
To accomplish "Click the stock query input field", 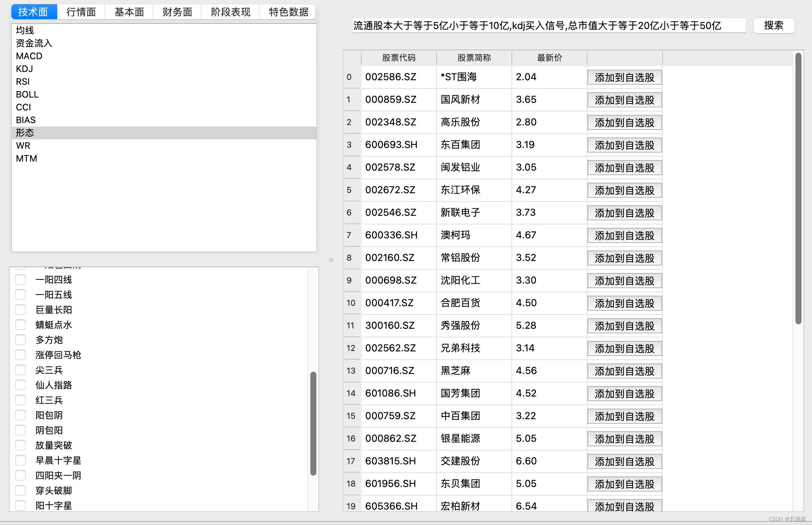I will coord(548,26).
